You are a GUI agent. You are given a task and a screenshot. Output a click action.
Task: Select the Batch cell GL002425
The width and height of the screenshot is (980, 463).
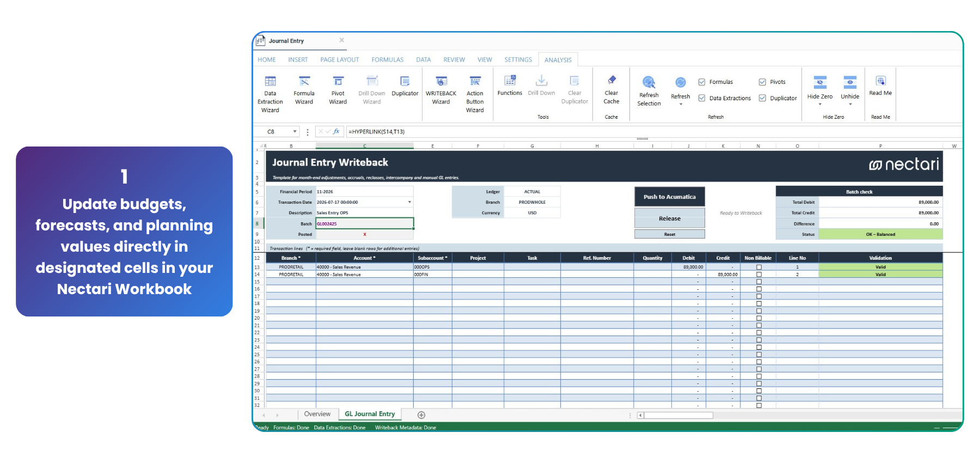click(x=365, y=223)
